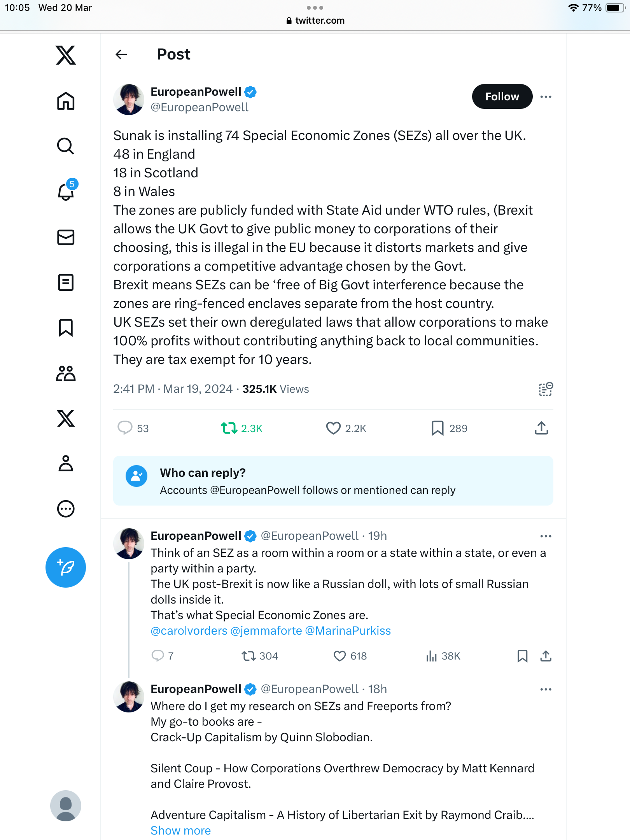Open Notifications bell with 5 badge
Screen dimensions: 630x840
click(66, 191)
